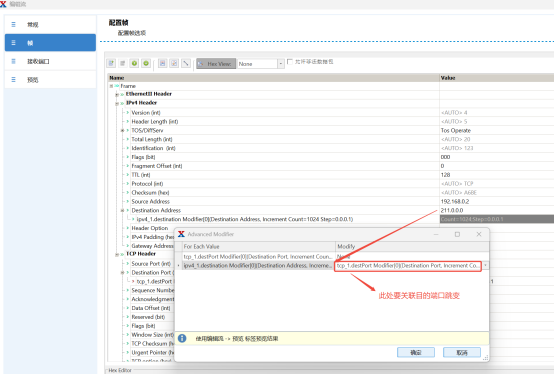
Task: Click the Name column header
Action: tap(273, 78)
